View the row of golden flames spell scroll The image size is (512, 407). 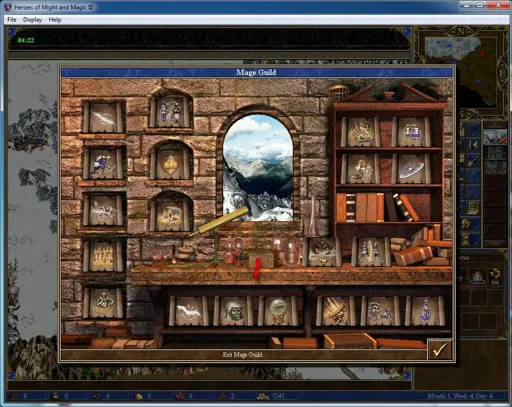pyautogui.click(x=104, y=257)
